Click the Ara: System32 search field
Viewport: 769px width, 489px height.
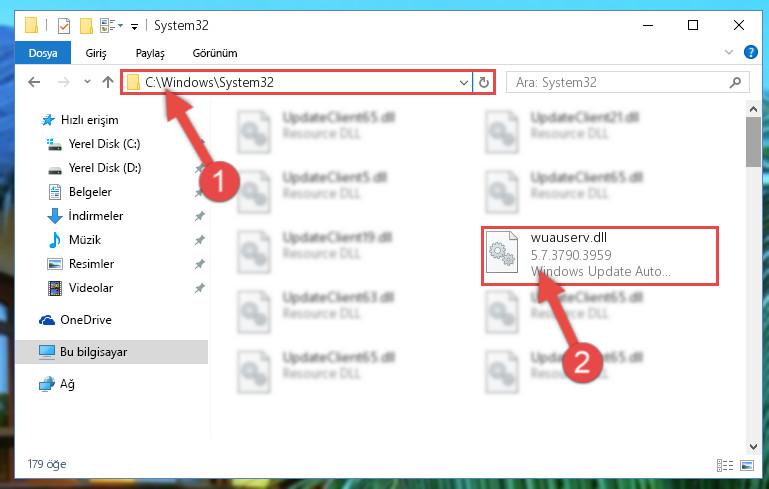619,82
